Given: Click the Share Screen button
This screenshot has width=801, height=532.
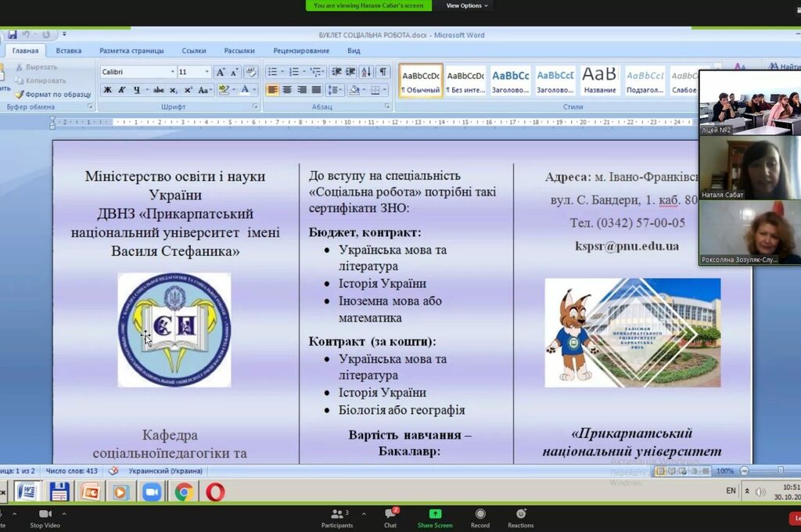Looking at the screenshot, I should [434, 518].
